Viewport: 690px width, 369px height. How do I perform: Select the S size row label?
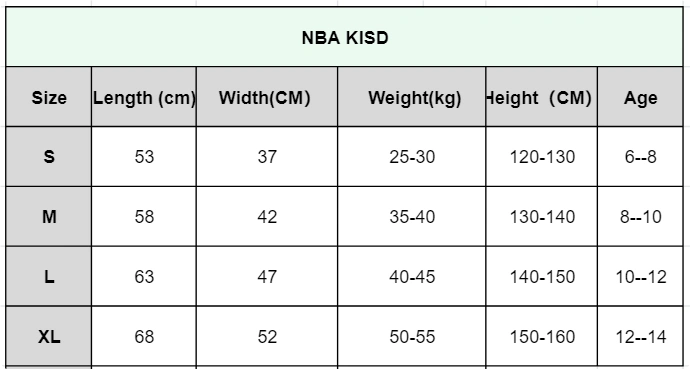[49, 157]
